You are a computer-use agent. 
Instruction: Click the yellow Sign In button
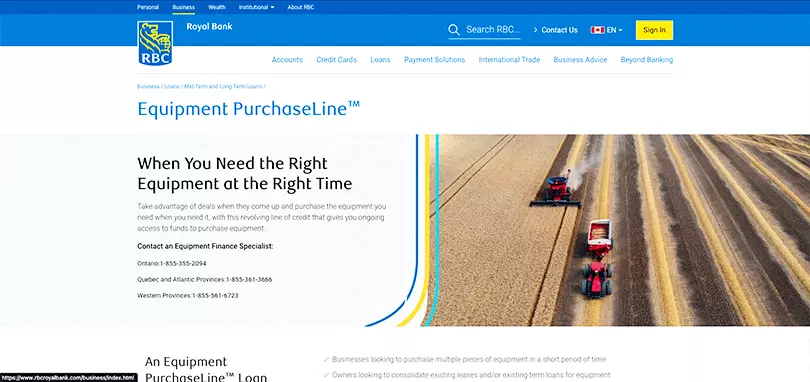pyautogui.click(x=654, y=30)
